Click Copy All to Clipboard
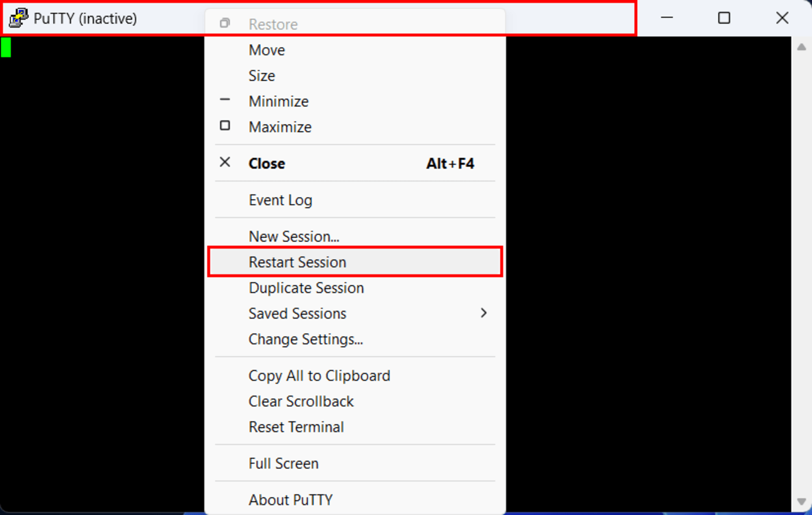 coord(319,375)
